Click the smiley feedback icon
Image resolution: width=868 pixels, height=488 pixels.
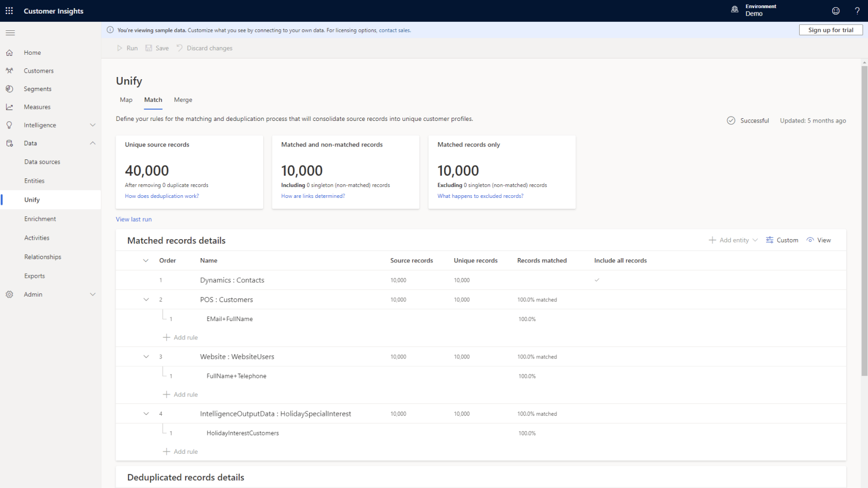coord(835,11)
